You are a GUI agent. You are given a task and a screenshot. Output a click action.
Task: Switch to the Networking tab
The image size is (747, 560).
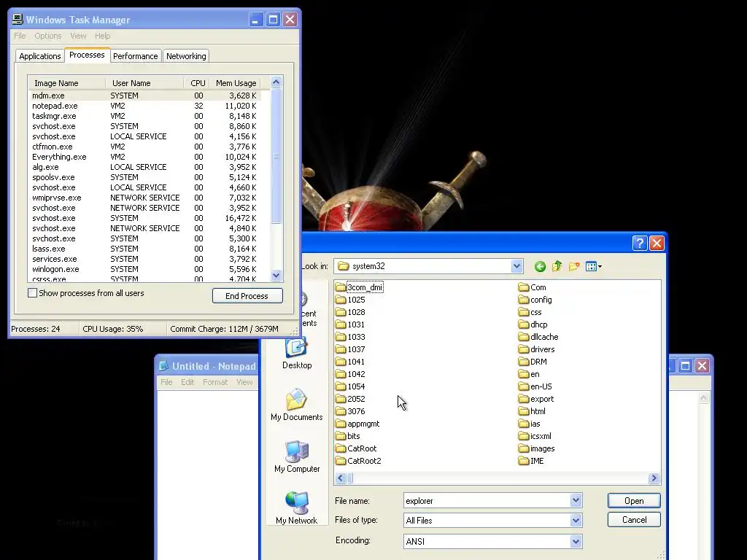(x=186, y=56)
